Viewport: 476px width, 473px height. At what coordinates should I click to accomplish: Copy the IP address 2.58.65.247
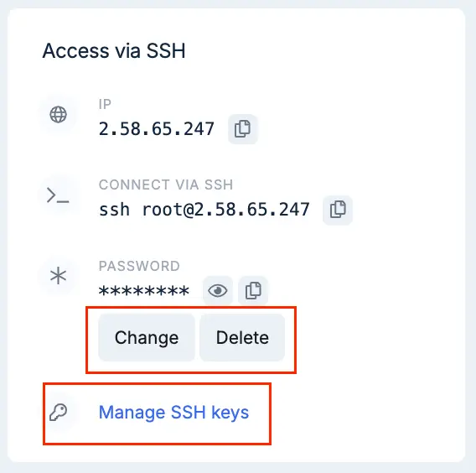point(242,129)
